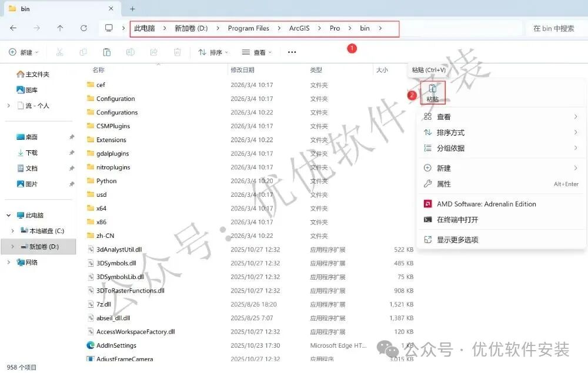This screenshot has height=373, width=588.
Task: Sort by the 修改日期 column header
Action: point(242,70)
